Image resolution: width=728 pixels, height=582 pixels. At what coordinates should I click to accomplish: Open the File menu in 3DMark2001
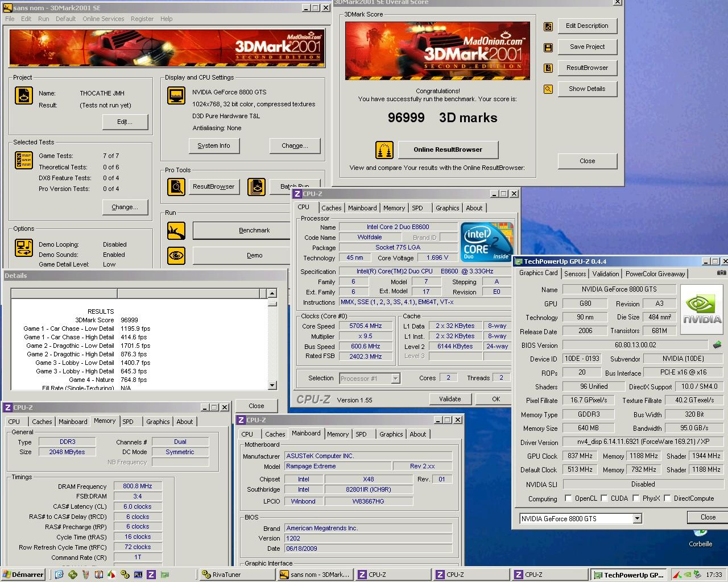[10, 19]
